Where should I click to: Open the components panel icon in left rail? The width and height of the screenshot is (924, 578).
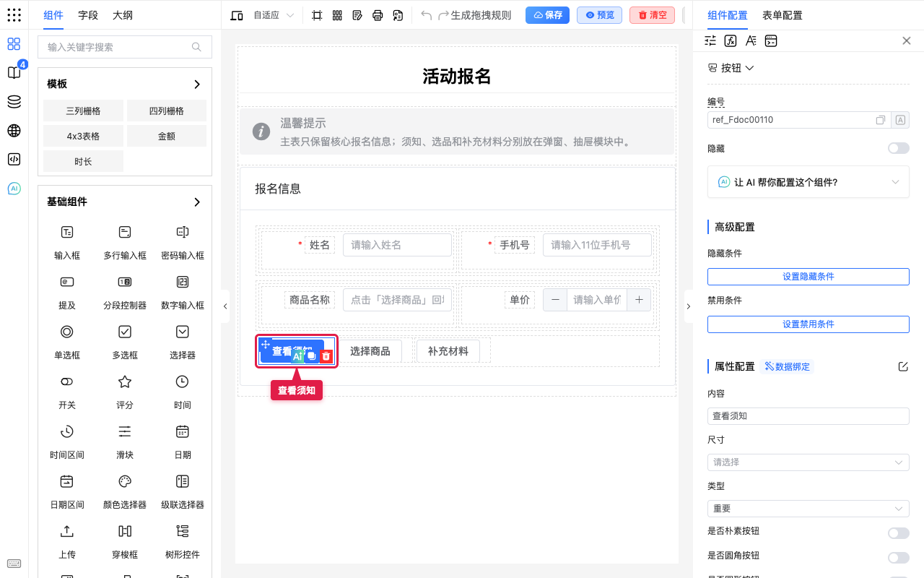(x=14, y=44)
